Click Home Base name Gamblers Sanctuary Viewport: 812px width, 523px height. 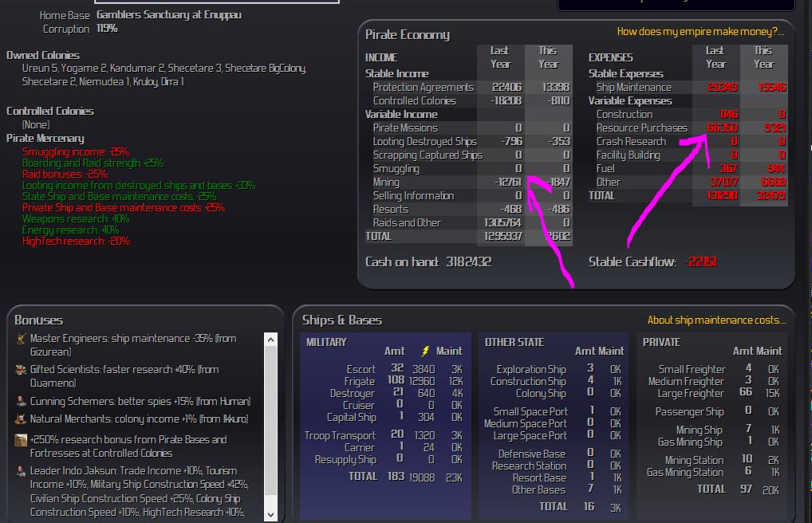click(169, 15)
